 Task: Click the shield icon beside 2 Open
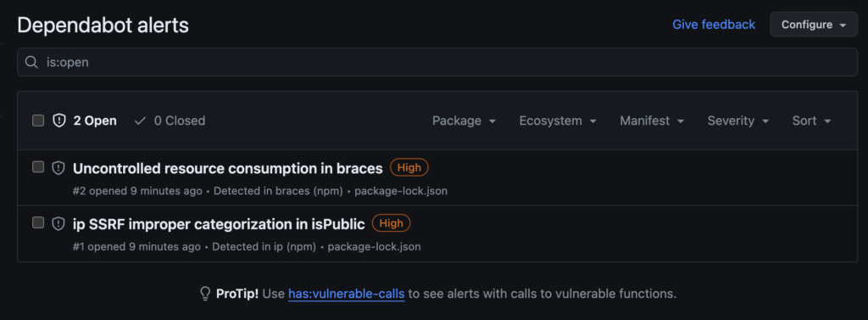click(59, 121)
